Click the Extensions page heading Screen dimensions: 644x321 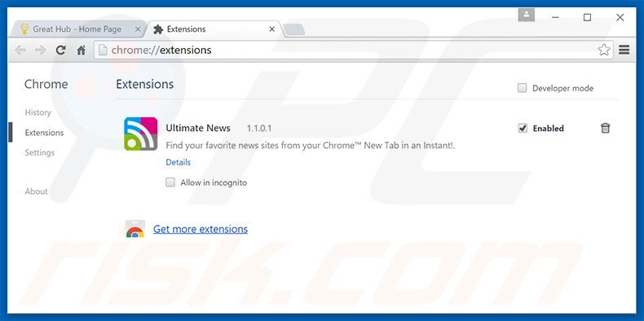(144, 84)
